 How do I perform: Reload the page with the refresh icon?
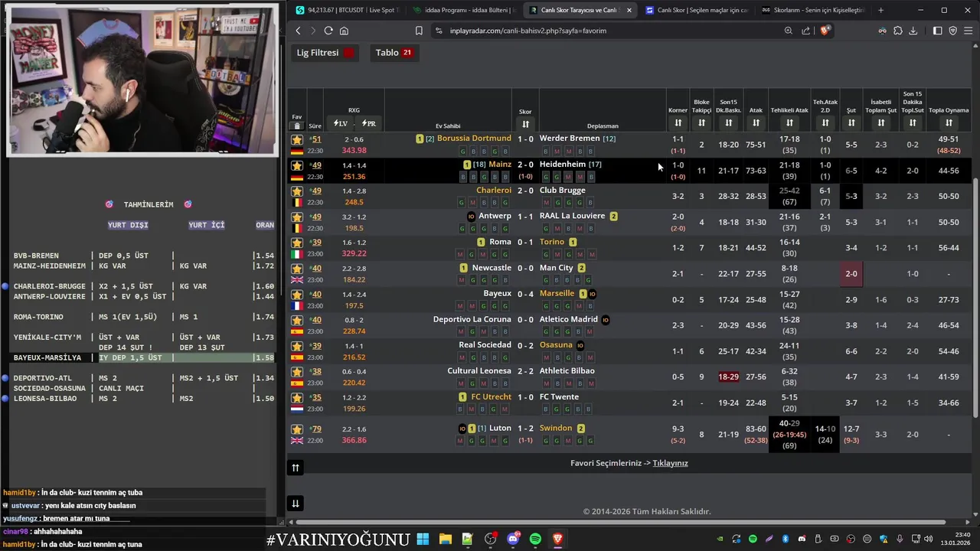(x=328, y=31)
